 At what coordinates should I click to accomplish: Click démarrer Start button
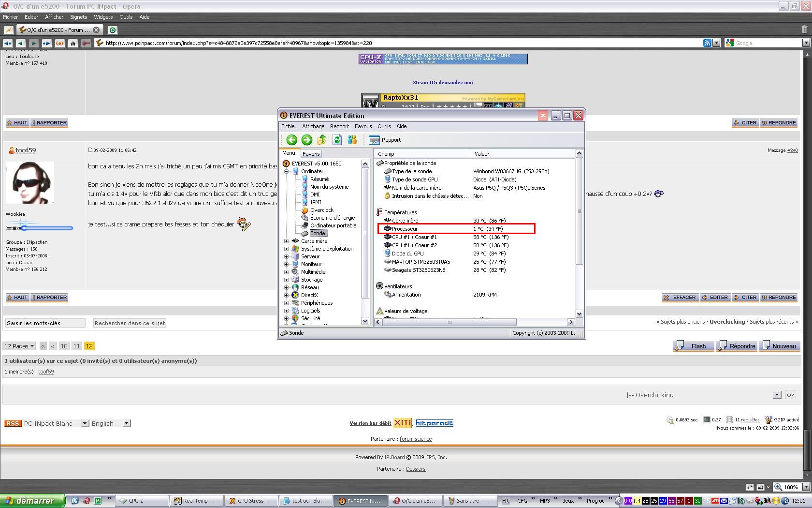tap(32, 501)
